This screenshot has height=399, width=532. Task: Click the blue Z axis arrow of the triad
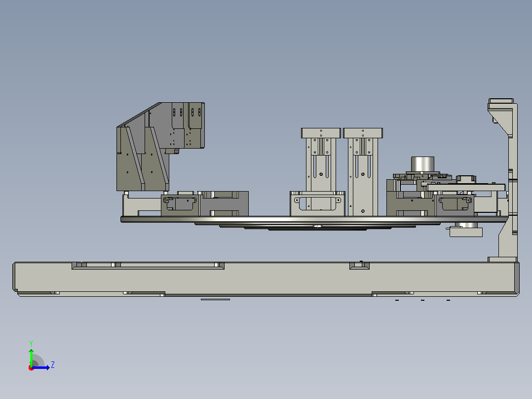(x=41, y=367)
